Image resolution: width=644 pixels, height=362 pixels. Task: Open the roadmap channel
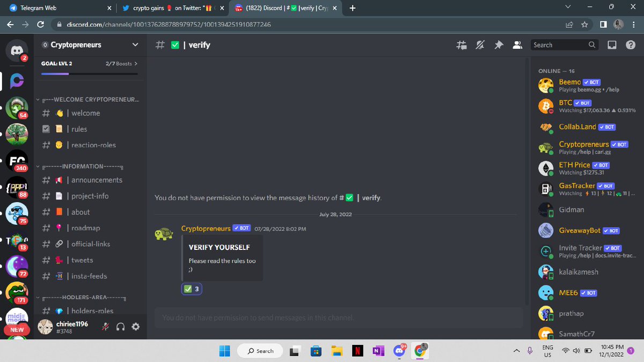click(x=90, y=228)
